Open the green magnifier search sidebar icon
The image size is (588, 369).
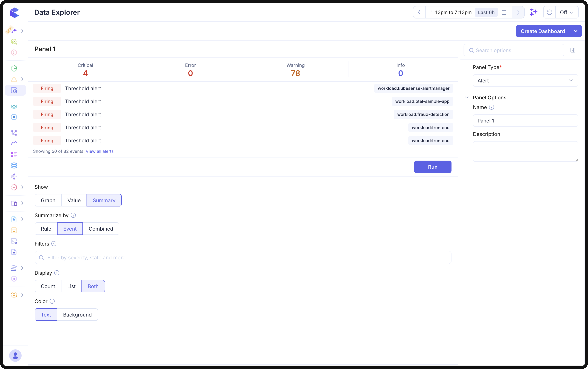(14, 42)
